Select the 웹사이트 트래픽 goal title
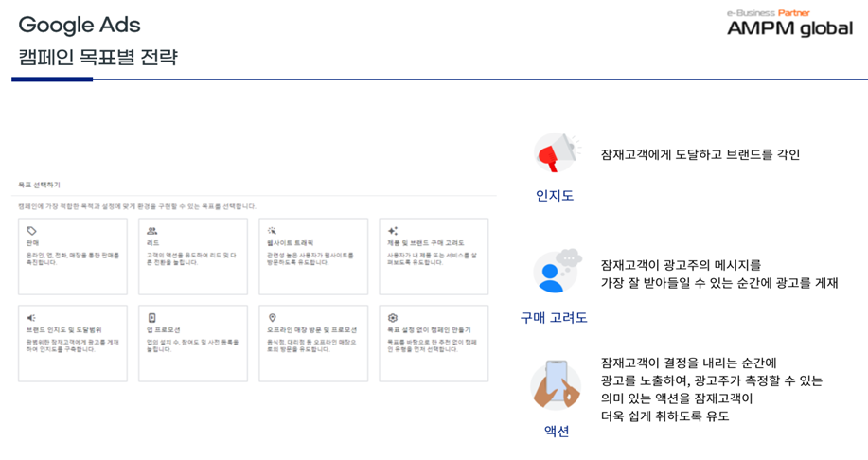The width and height of the screenshot is (868, 460). click(x=290, y=243)
